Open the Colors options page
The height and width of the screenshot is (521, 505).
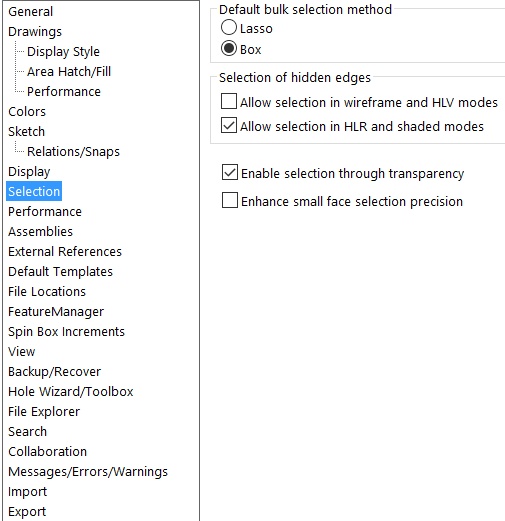click(x=27, y=112)
